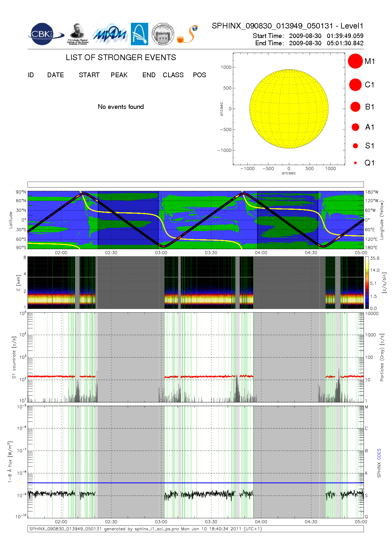Click the small Q1 legend dot
The width and height of the screenshot is (392, 555).
tap(355, 163)
